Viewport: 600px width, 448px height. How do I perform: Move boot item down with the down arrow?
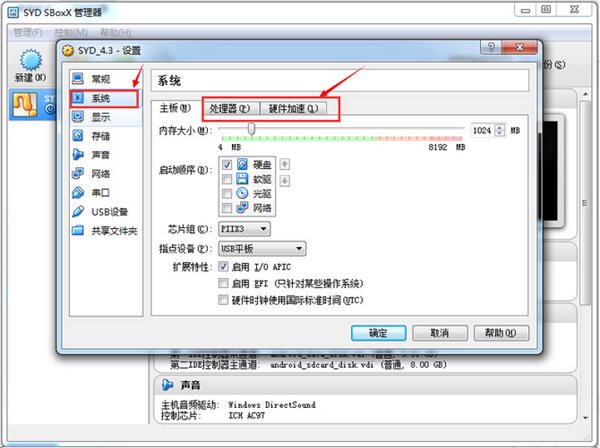pos(284,181)
